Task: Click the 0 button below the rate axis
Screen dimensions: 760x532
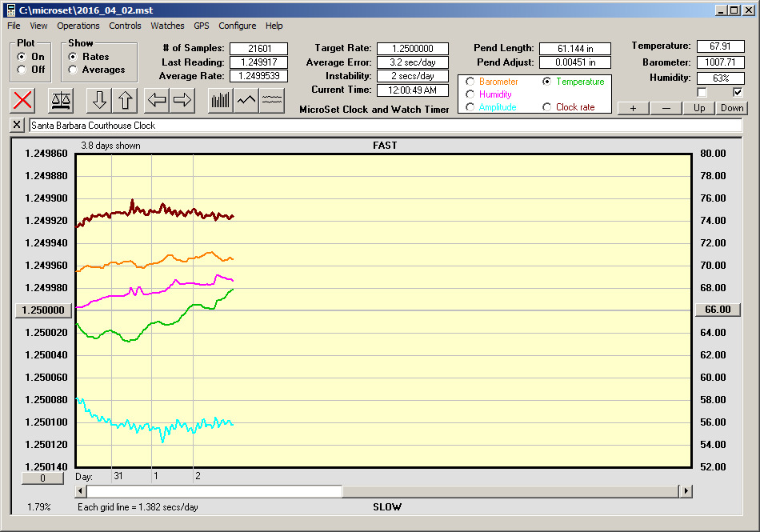Action: pyautogui.click(x=42, y=478)
